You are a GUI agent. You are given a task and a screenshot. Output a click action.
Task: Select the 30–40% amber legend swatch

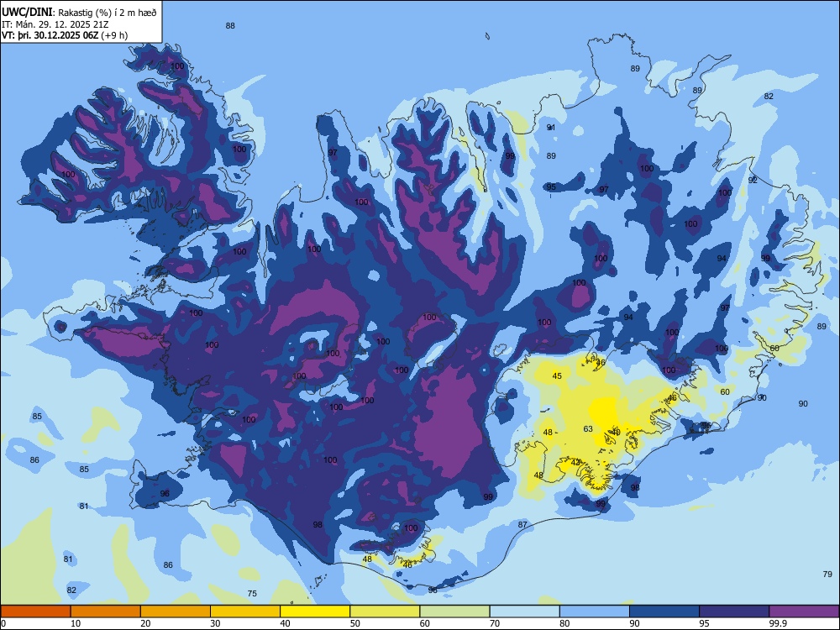coord(245,612)
